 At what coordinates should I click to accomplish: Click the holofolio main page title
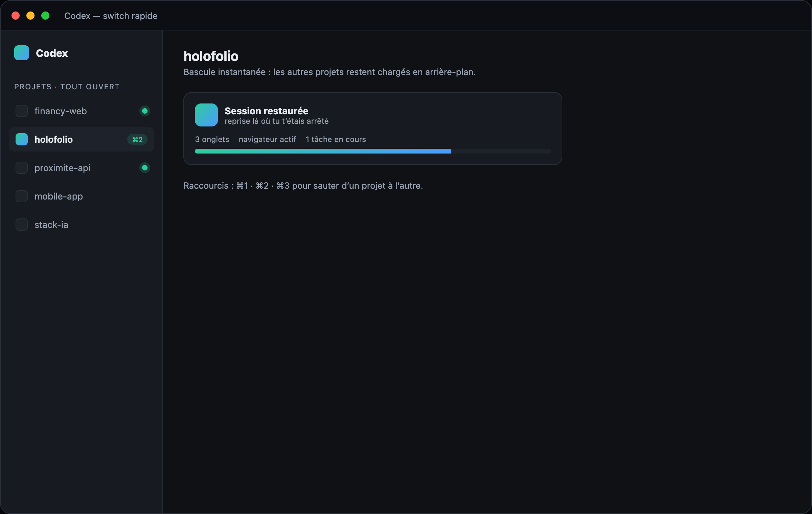click(211, 56)
